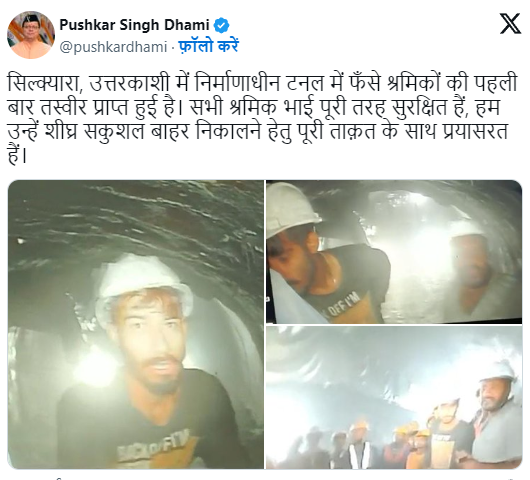
Task: Click the shirt lettering in the left photo
Action: point(154,445)
